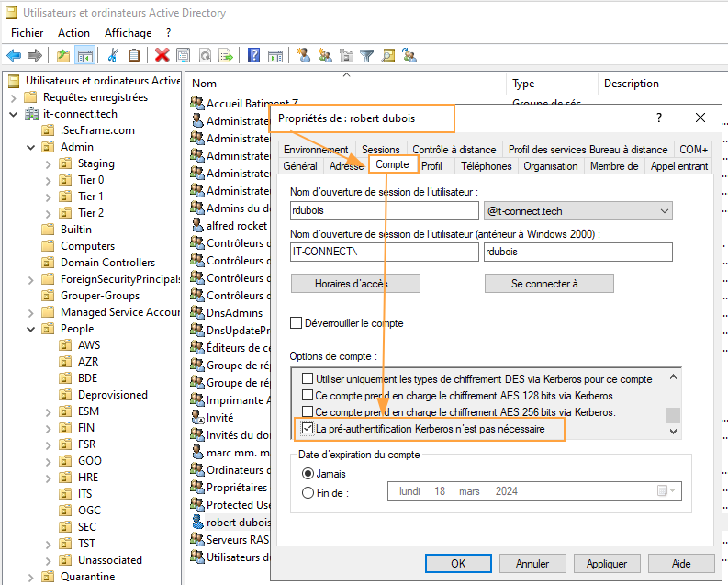Open the Fichier menu
The image size is (728, 585).
coord(27,33)
